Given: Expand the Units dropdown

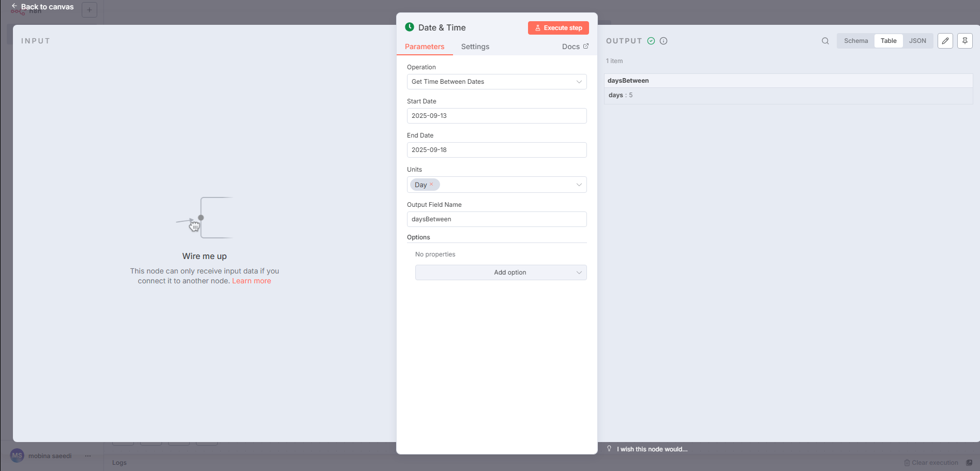Looking at the screenshot, I should coord(579,185).
